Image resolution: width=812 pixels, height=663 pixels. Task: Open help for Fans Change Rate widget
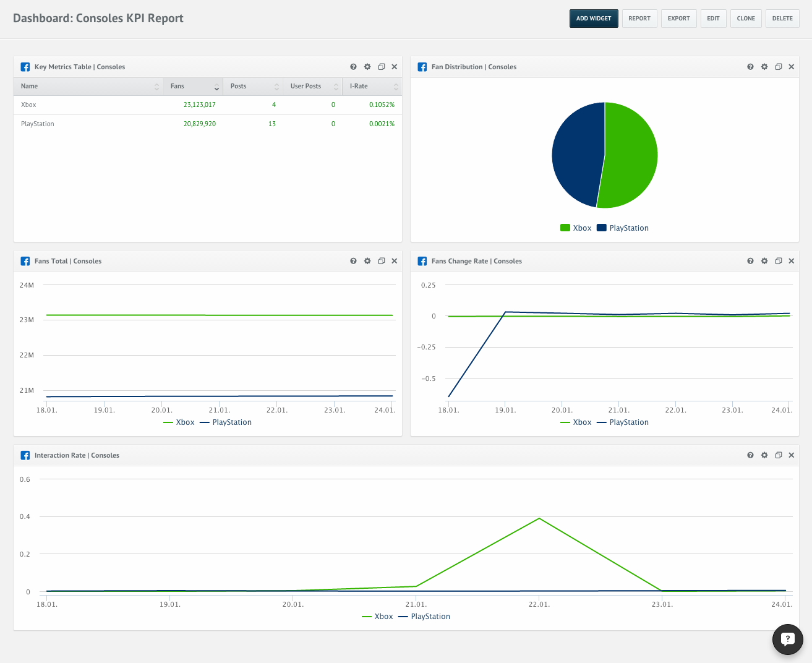750,261
